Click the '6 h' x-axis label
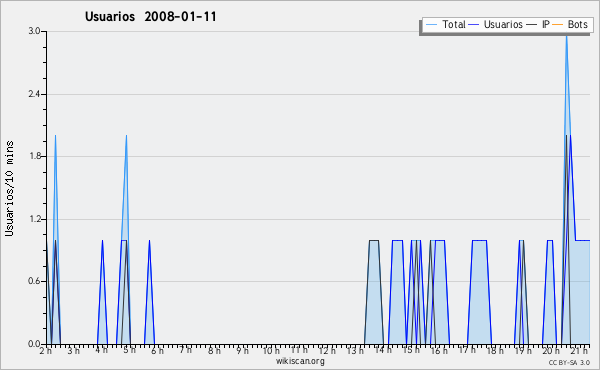Image resolution: width=600 pixels, height=370 pixels. point(157,350)
